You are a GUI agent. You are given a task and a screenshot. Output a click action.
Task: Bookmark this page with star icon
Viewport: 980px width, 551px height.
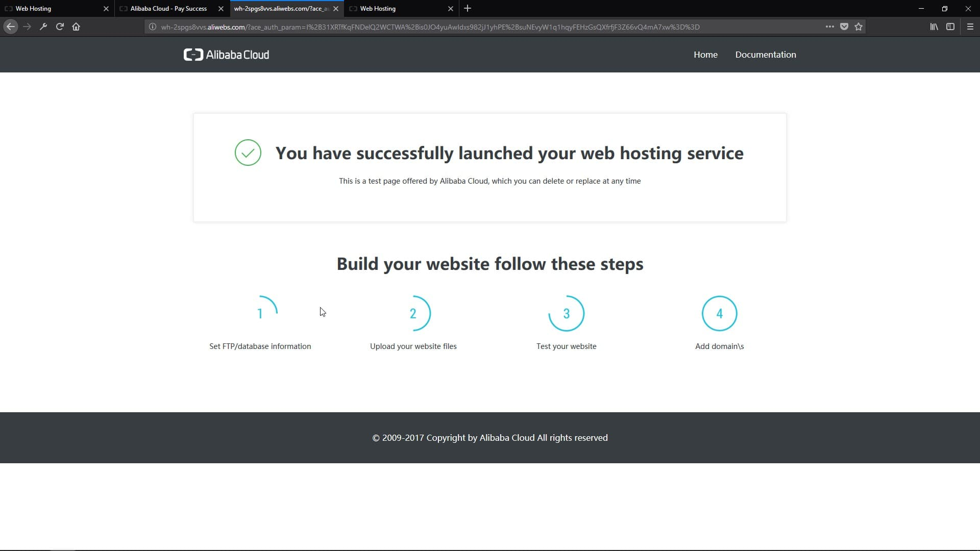[x=859, y=27]
